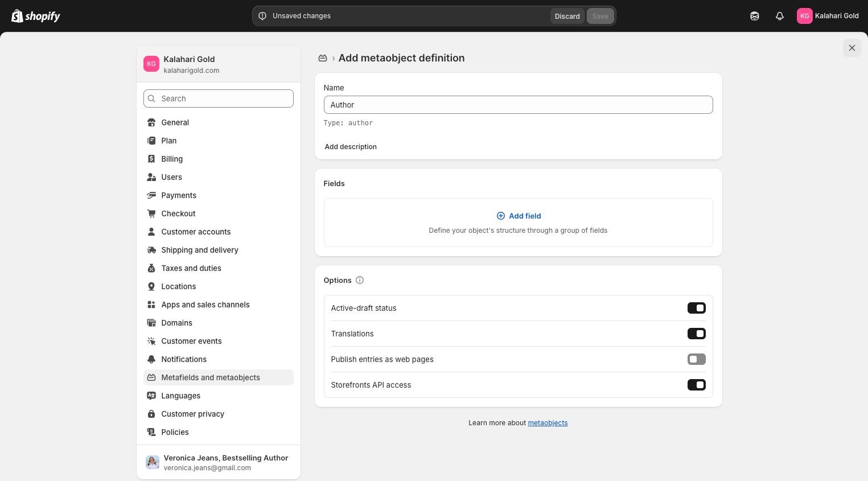Go to Shipping and delivery settings
This screenshot has height=481, width=868.
click(x=200, y=250)
